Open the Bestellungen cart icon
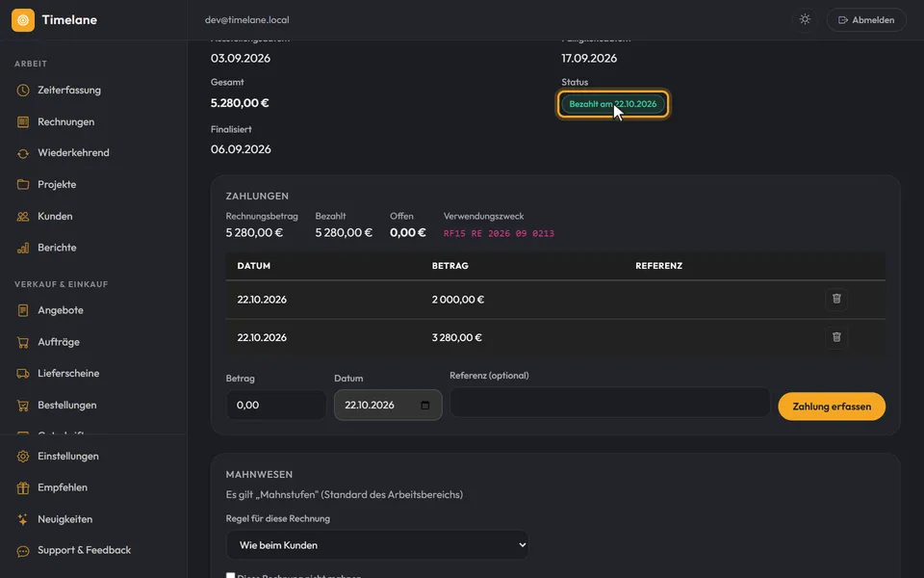This screenshot has height=578, width=924. [23, 406]
